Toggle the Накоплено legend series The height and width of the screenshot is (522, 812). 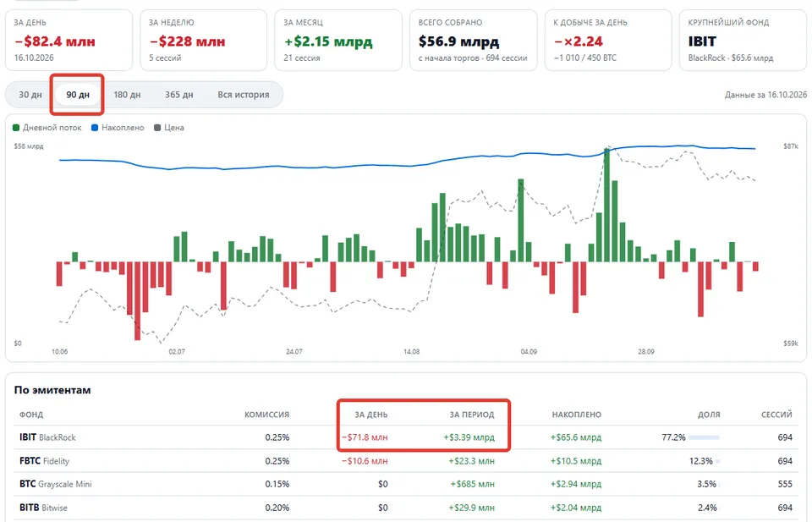[118, 128]
